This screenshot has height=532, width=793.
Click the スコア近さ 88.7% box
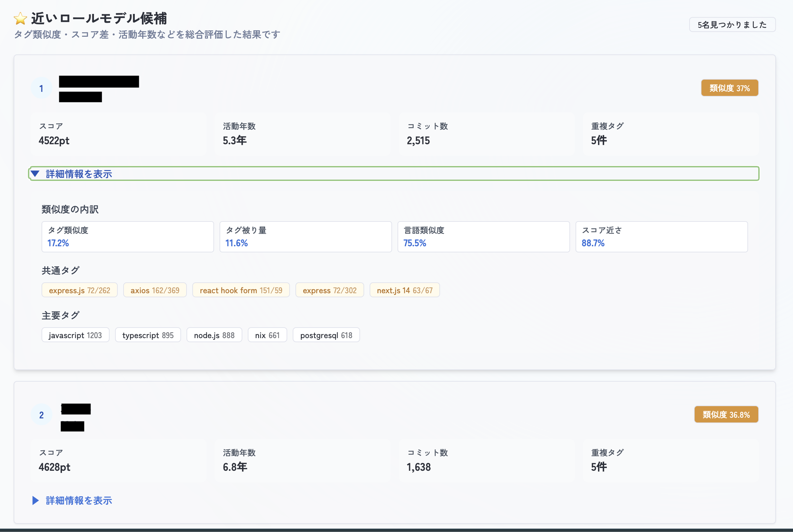click(x=661, y=237)
